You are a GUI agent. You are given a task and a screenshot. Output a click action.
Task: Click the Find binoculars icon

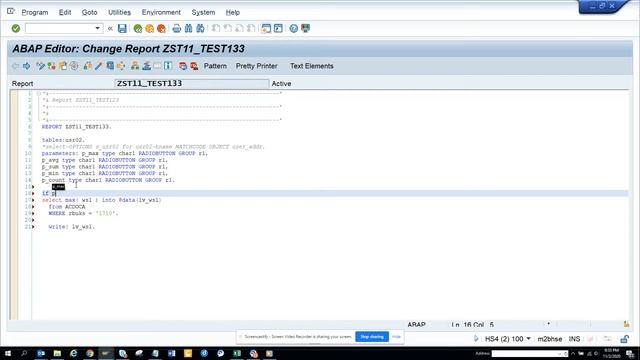[x=188, y=28]
